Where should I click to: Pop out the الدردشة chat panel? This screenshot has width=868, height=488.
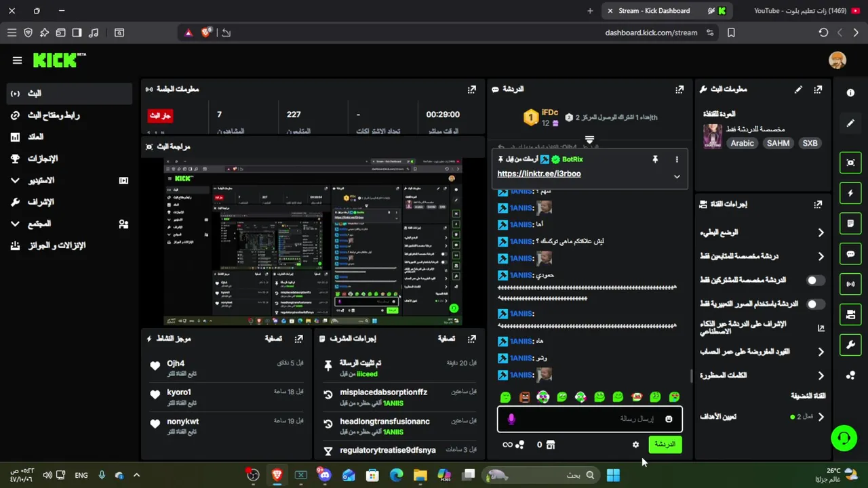[x=679, y=89]
